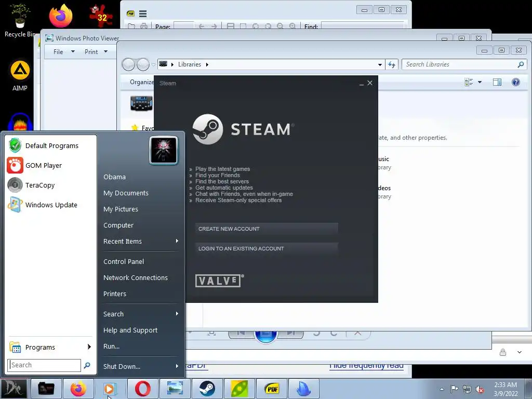Click Login to an Existing Account
532x399 pixels.
coord(267,248)
